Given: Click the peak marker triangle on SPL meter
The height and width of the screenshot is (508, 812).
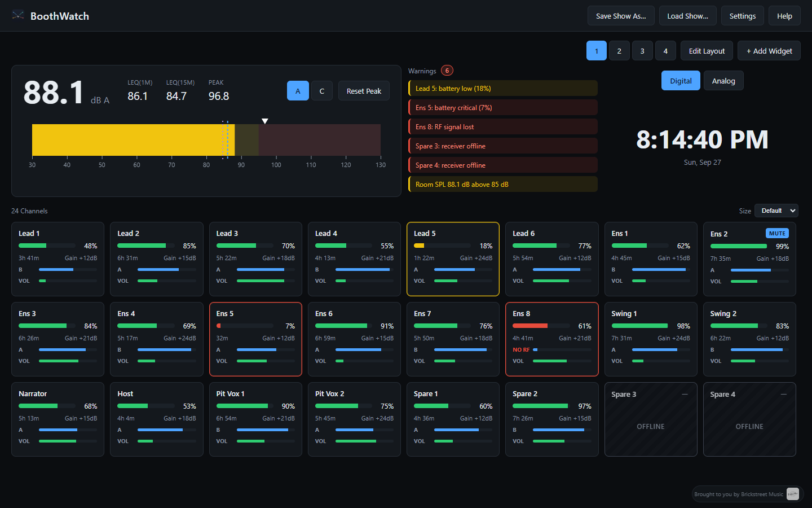Looking at the screenshot, I should click(x=265, y=121).
